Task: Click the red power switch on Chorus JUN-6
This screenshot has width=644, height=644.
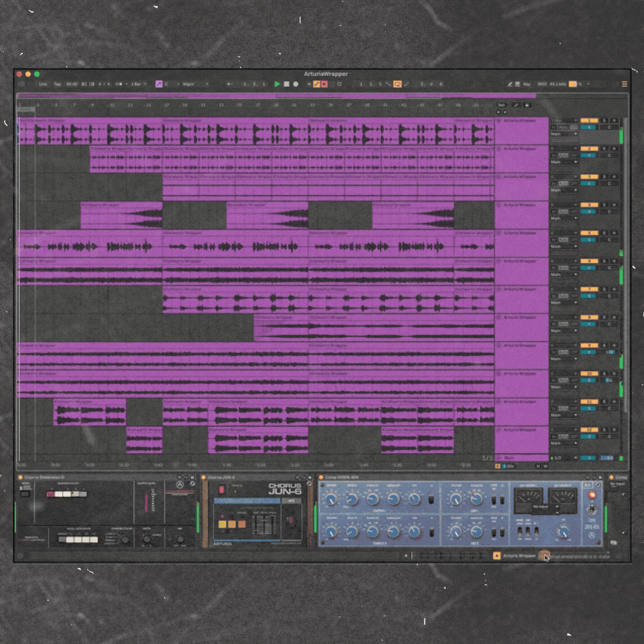Action: tap(222, 490)
